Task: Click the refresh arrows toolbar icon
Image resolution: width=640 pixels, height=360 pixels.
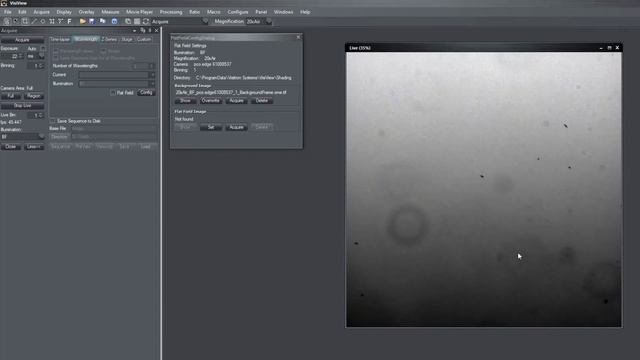Action: tap(146, 21)
